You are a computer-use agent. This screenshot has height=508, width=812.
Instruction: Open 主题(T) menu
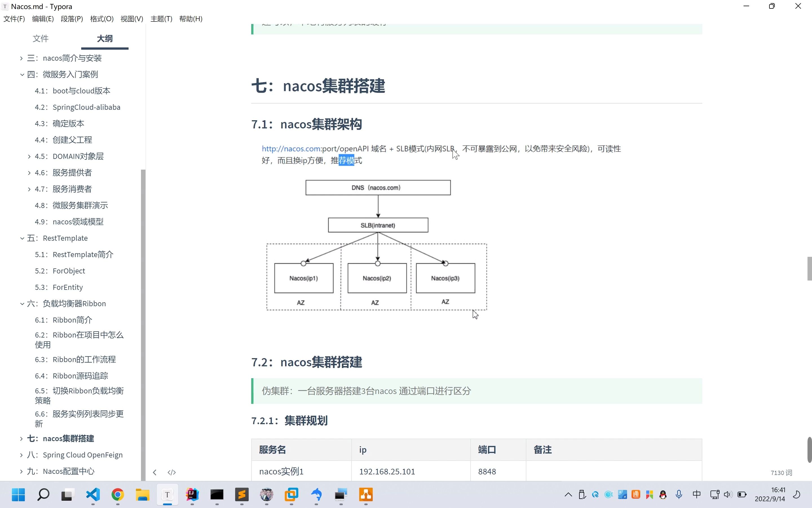coord(161,19)
